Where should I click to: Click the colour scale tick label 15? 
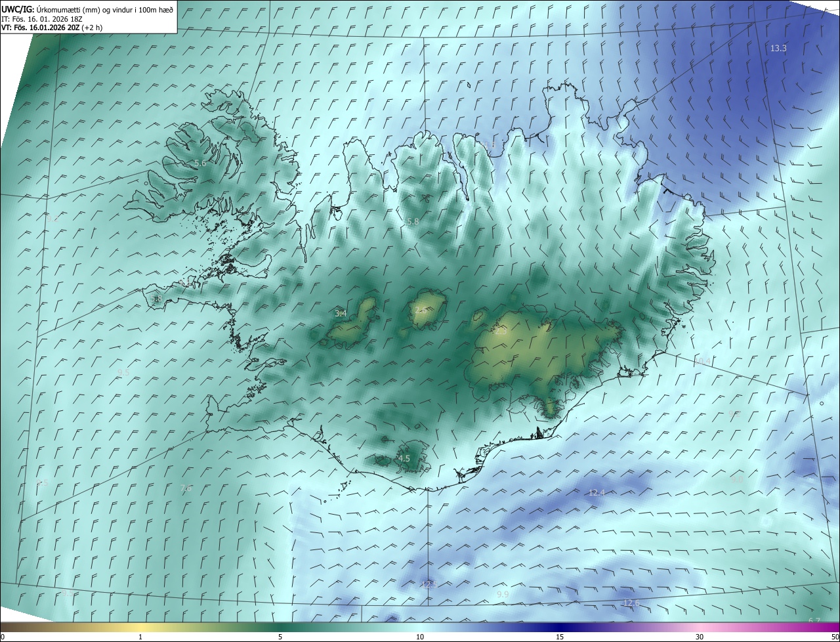click(x=560, y=637)
